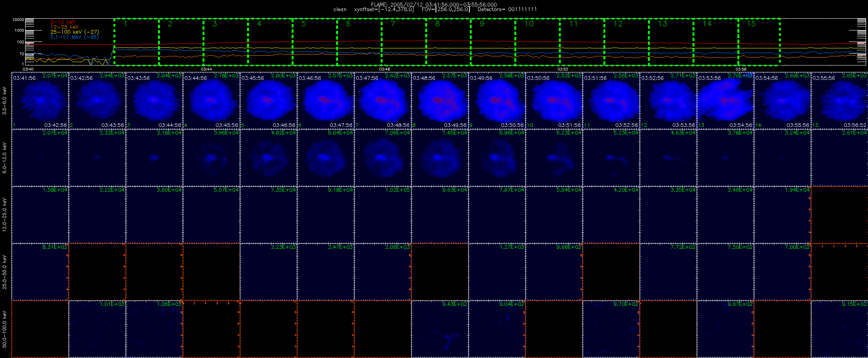This screenshot has width=868, height=358.
Task: Click the blue 0.1-17 MeV (-95) legend entry
Action: [x=74, y=37]
